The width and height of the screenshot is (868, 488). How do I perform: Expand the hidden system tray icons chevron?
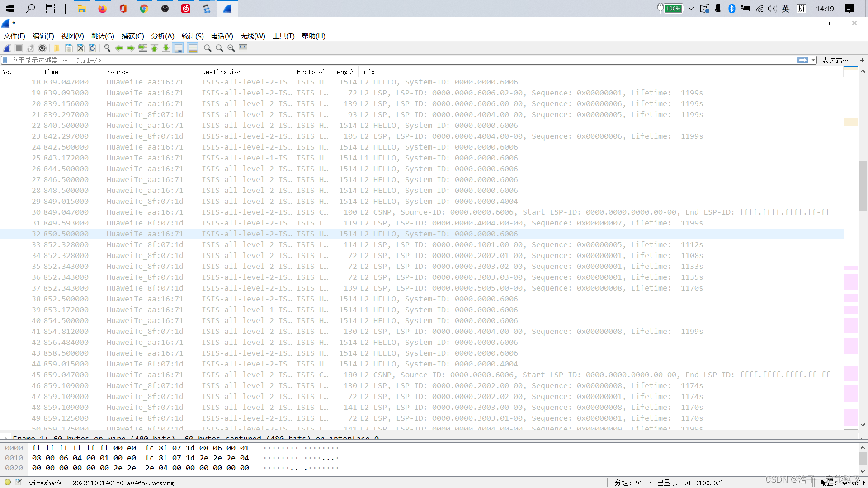click(x=691, y=9)
